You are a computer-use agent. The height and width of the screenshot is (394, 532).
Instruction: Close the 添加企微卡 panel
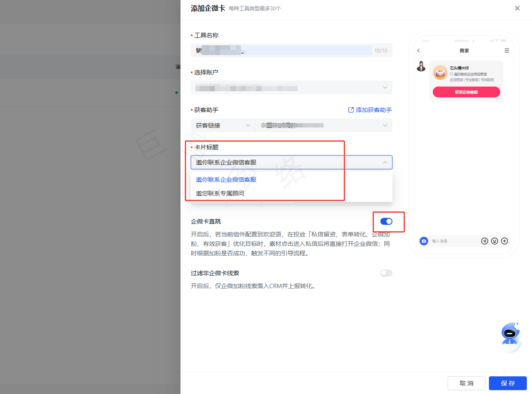[x=517, y=8]
